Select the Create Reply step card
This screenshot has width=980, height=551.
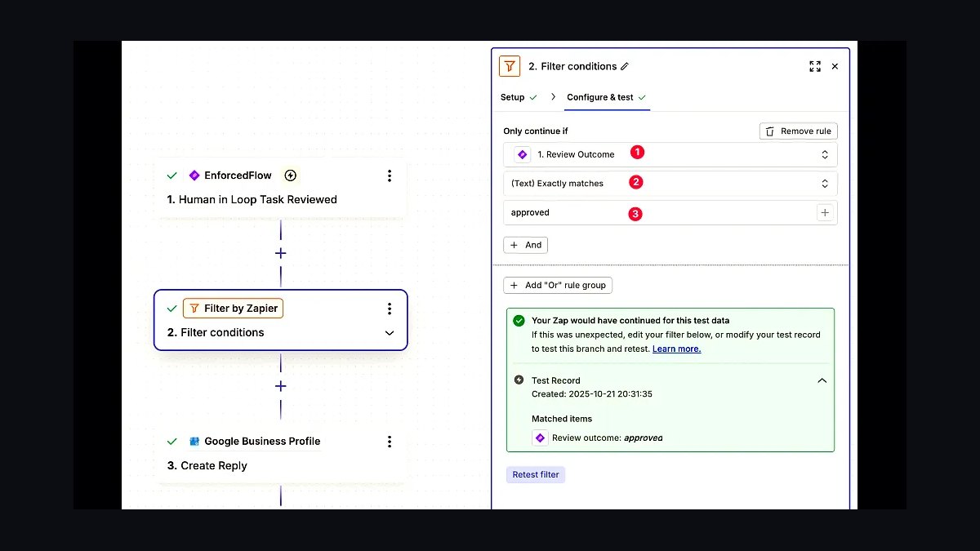tap(280, 454)
